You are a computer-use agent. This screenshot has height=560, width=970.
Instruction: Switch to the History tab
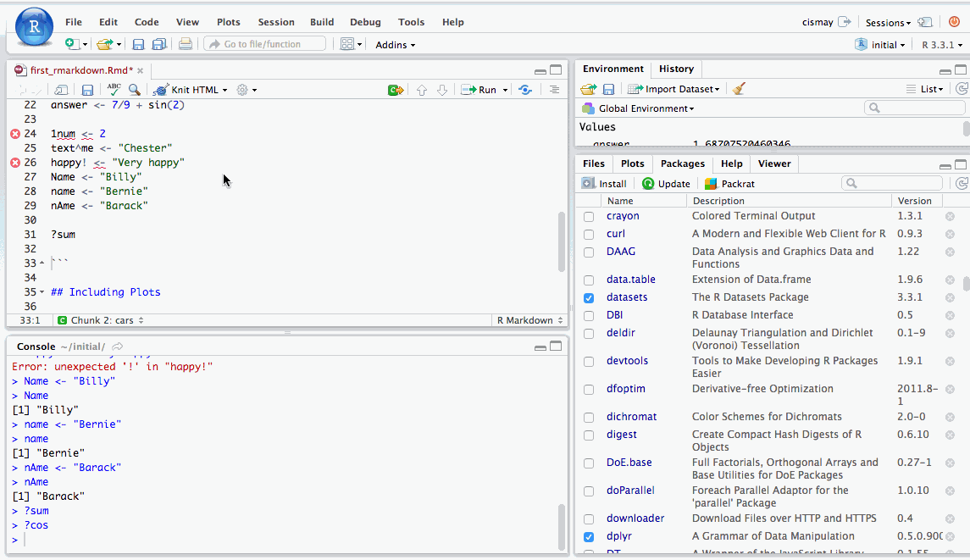click(x=676, y=69)
